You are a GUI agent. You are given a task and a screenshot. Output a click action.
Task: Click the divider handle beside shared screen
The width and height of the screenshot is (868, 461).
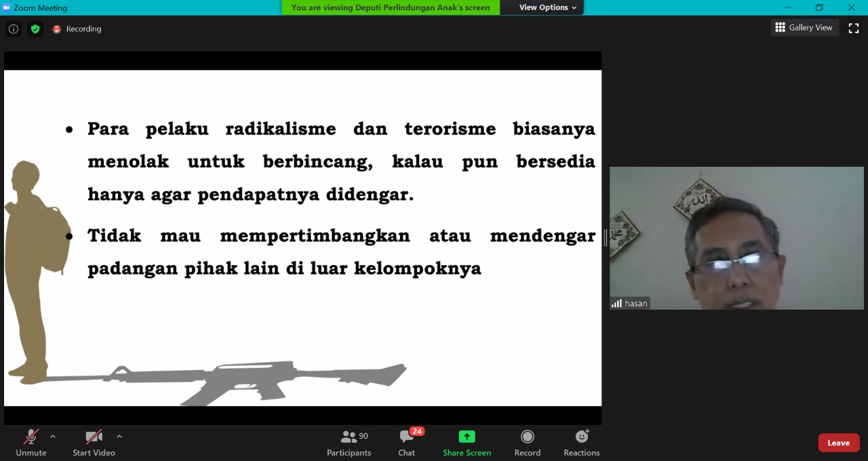tap(605, 237)
